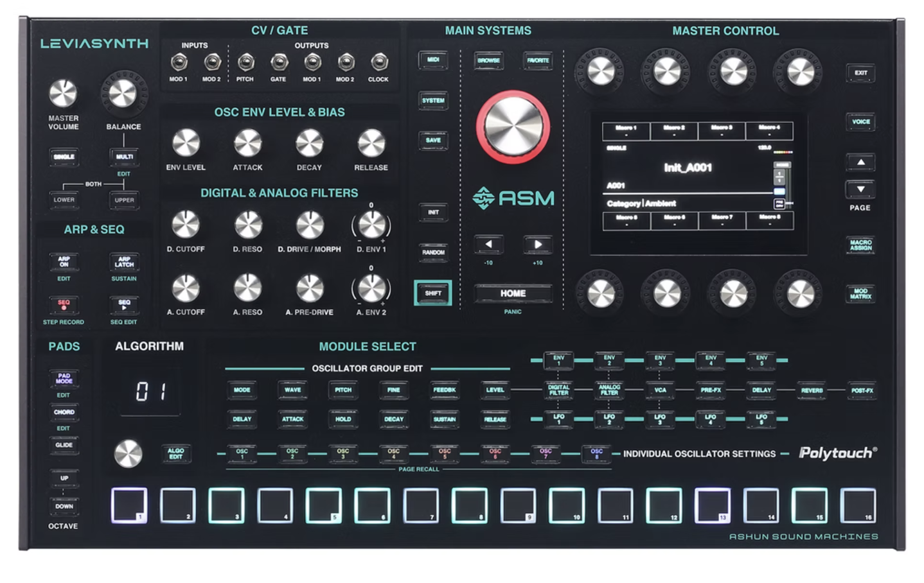Toggle the CHORD button
This screenshot has width=924, height=583.
64,412
